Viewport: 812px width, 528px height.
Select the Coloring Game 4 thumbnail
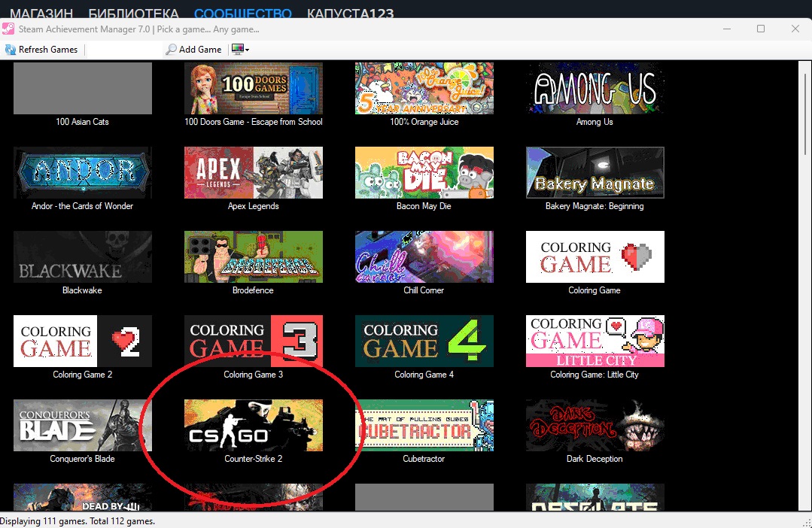coord(424,341)
